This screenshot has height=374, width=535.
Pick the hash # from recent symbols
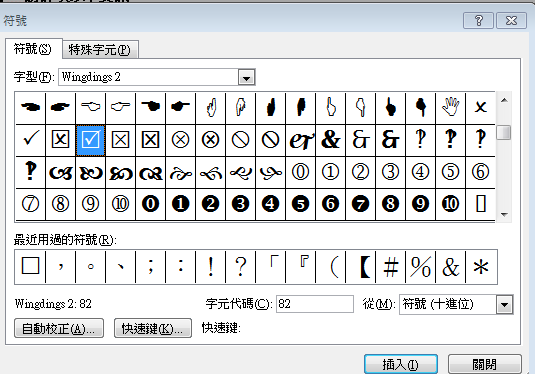391,267
